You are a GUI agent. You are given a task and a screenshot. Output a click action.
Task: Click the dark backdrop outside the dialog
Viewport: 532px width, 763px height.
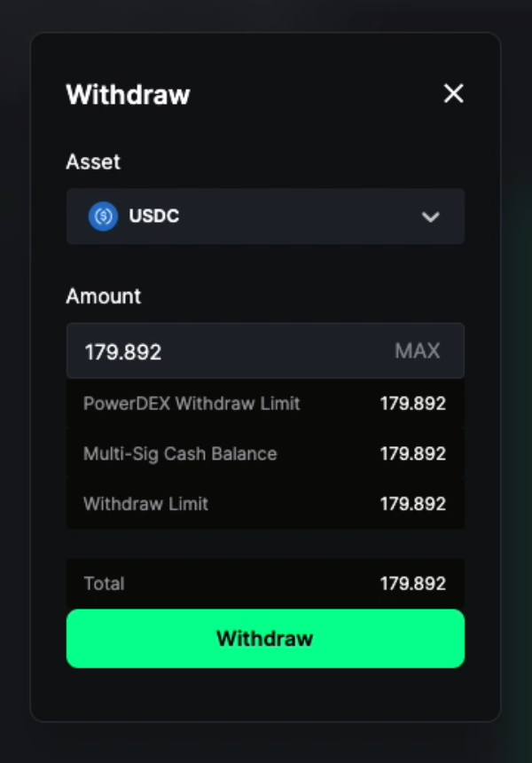[x=266, y=743]
